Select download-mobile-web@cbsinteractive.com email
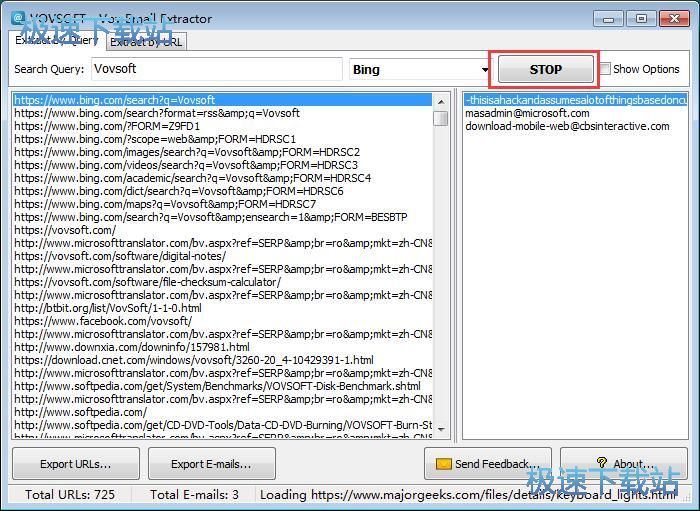The width and height of the screenshot is (700, 511). click(575, 126)
